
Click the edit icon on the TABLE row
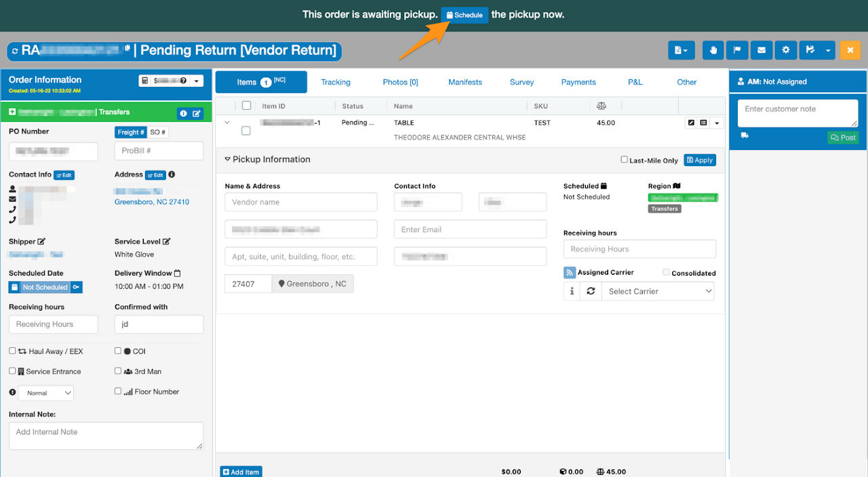coord(692,123)
